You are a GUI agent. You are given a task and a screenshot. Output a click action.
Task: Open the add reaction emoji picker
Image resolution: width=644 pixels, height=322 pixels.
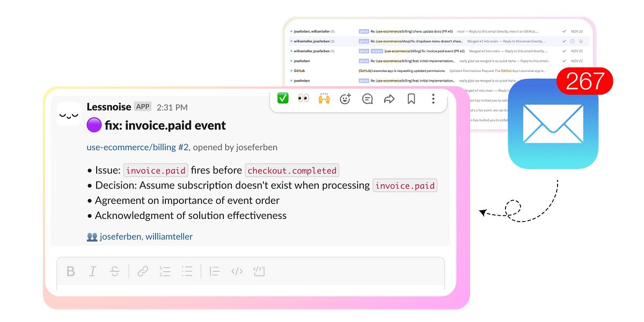tap(346, 98)
